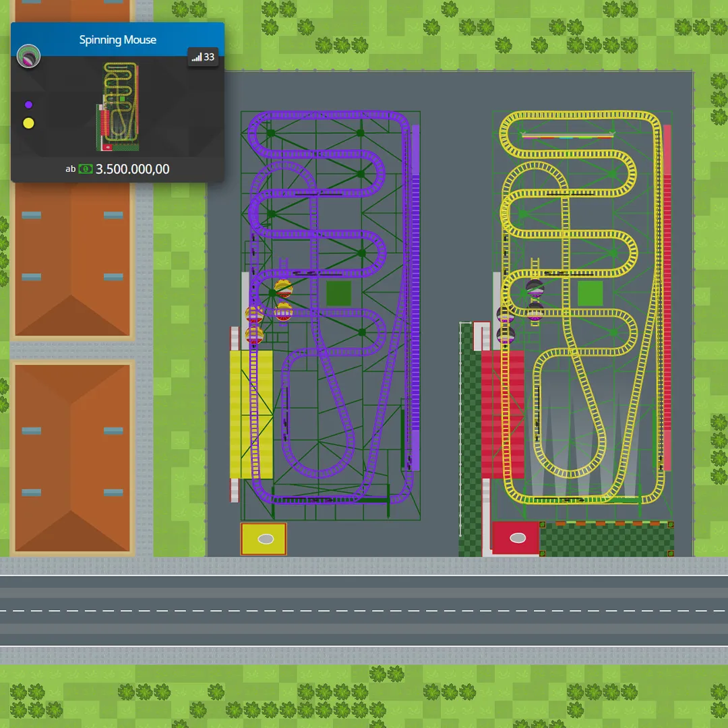Select yellow-red spinning car on purple coaster
This screenshot has width=728, height=728.
[284, 290]
